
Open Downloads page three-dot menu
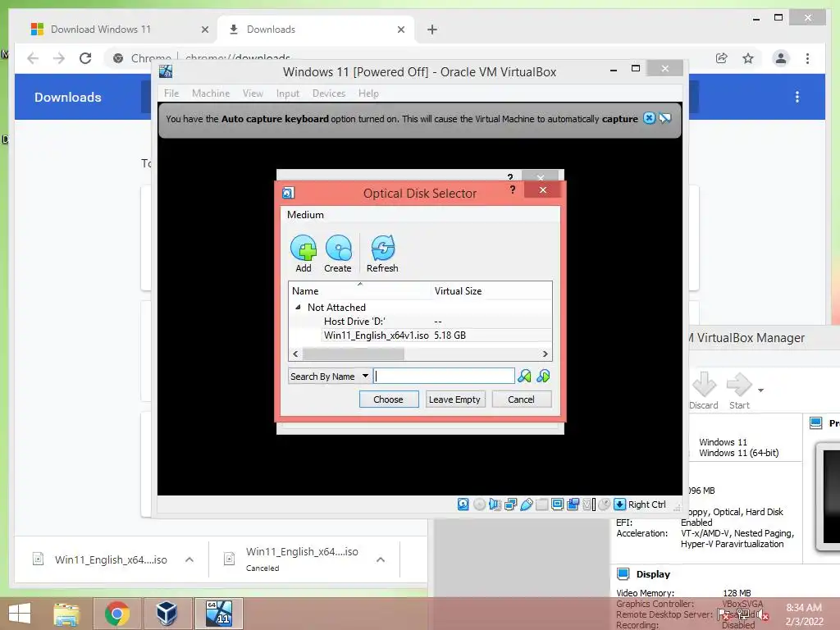click(x=797, y=97)
